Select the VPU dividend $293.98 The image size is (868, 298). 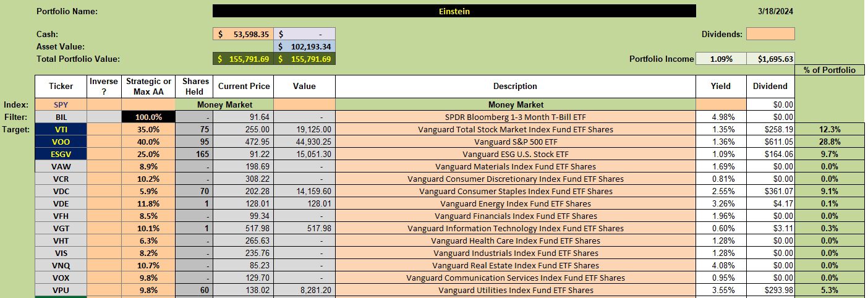770,291
